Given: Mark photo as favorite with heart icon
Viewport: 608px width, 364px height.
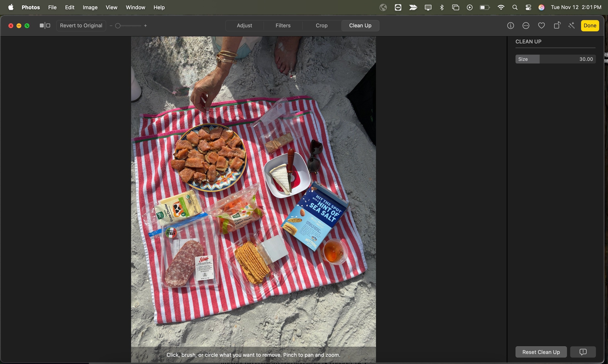Looking at the screenshot, I should pos(541,26).
